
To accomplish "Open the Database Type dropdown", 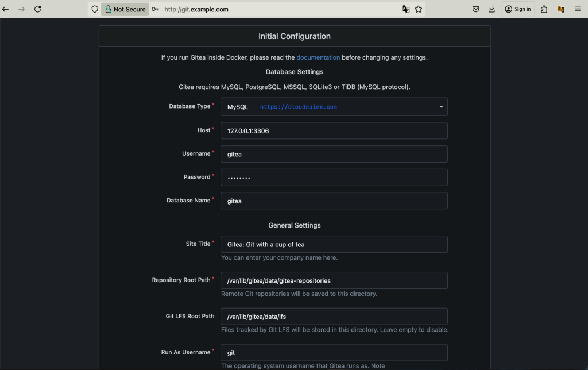I will [333, 107].
